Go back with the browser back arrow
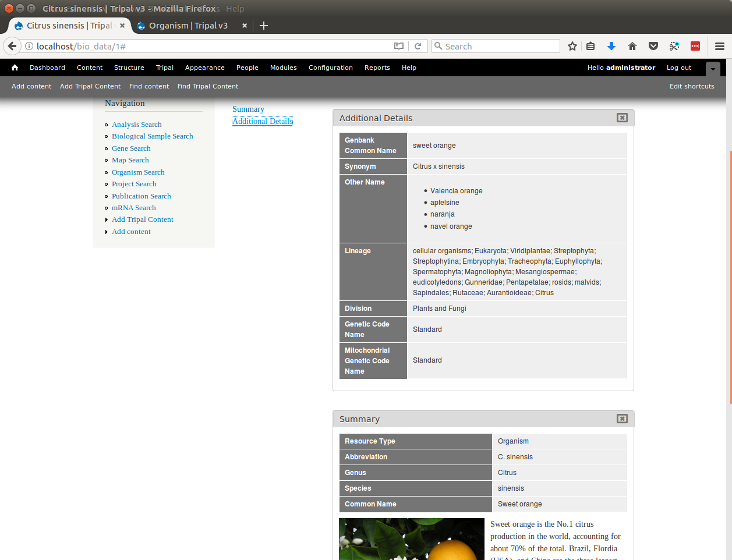 [x=12, y=46]
